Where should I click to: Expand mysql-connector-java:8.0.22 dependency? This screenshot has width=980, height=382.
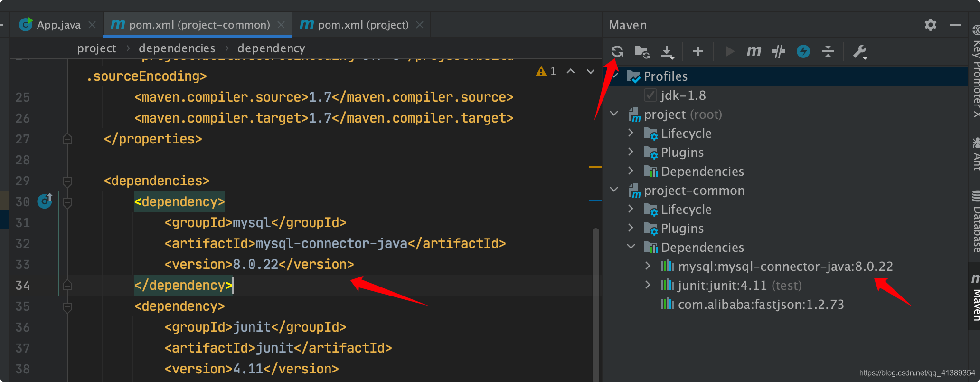[648, 266]
